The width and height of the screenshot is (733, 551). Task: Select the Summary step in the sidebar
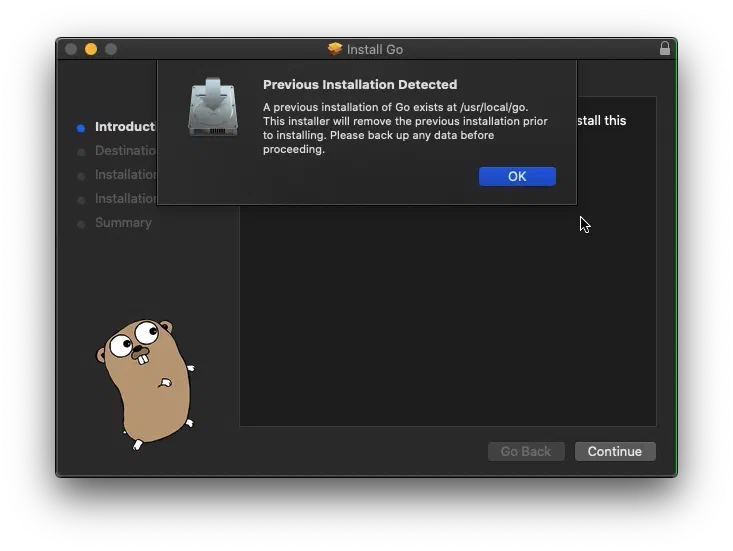[123, 223]
